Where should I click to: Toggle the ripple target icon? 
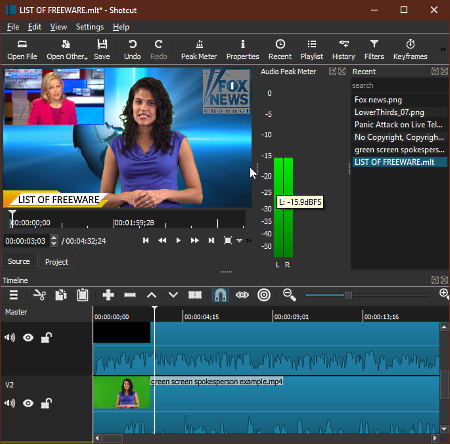pos(264,295)
